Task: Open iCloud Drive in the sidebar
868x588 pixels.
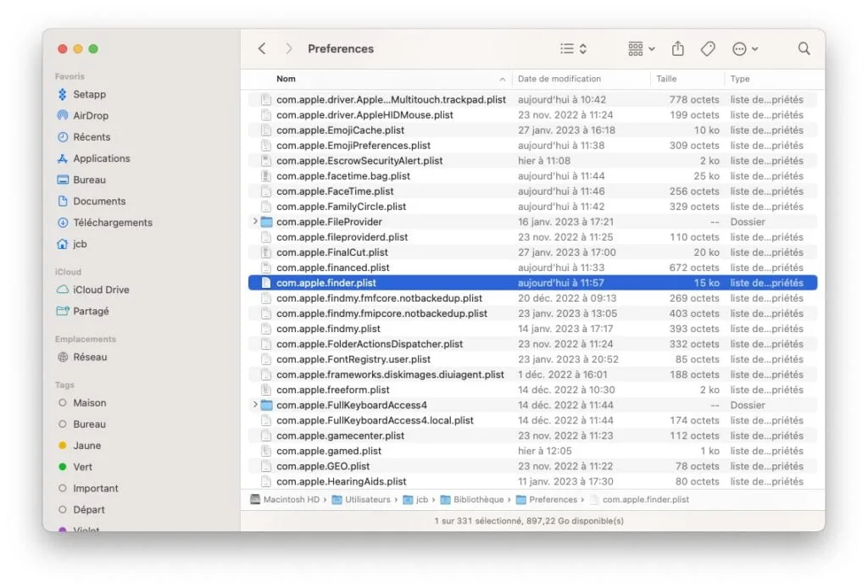Action: tap(100, 290)
